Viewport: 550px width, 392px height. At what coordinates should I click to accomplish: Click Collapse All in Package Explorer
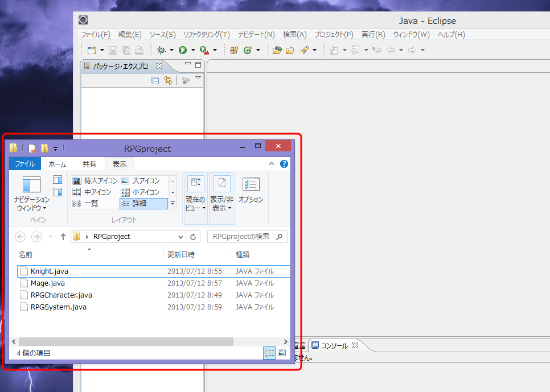point(155,81)
